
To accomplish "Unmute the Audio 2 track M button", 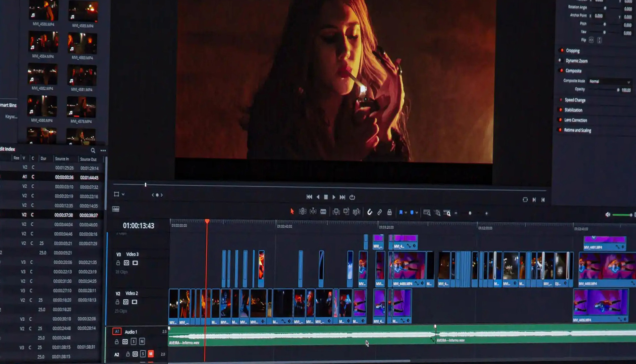I will pyautogui.click(x=151, y=354).
